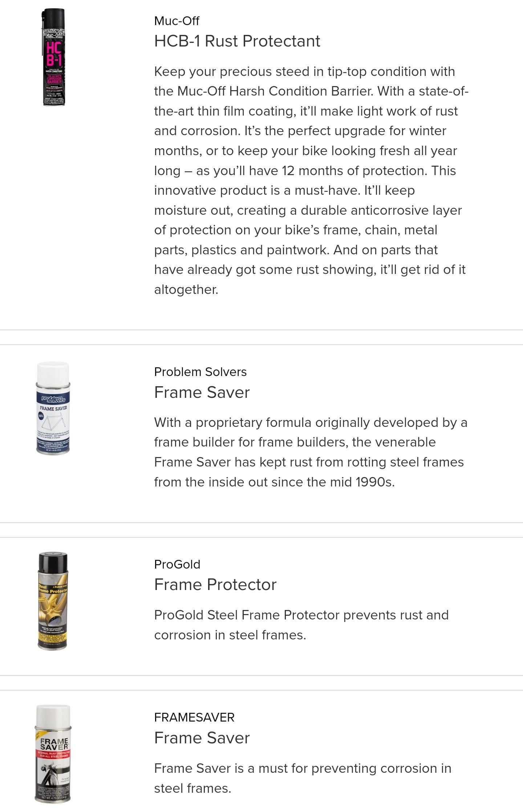Select the Problem Solvers brand label
This screenshot has height=812, width=523.
click(x=200, y=372)
